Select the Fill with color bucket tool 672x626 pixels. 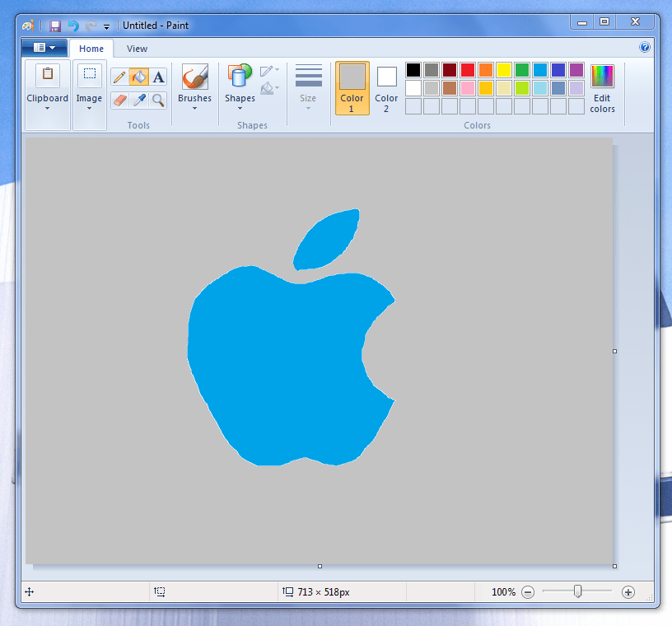[139, 77]
